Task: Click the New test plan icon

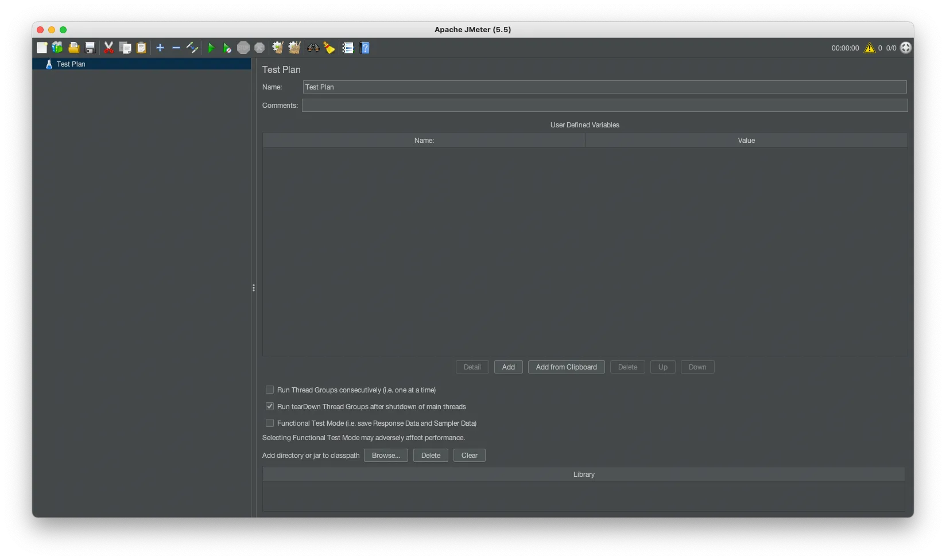Action: click(x=42, y=48)
